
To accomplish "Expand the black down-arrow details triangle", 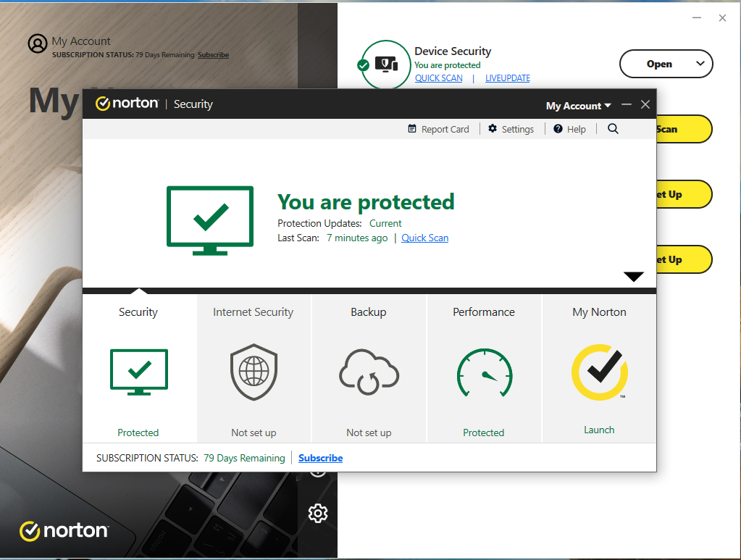I will pos(634,277).
